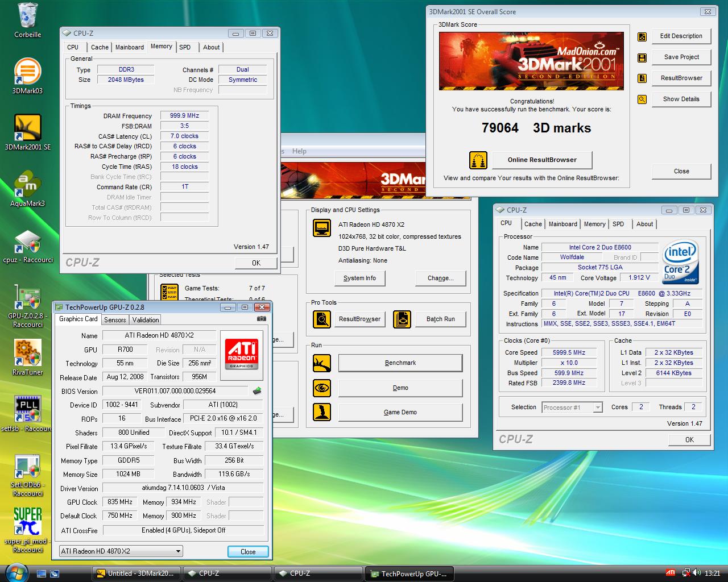The image size is (728, 582).
Task: Click the System Info button
Action: 359,278
